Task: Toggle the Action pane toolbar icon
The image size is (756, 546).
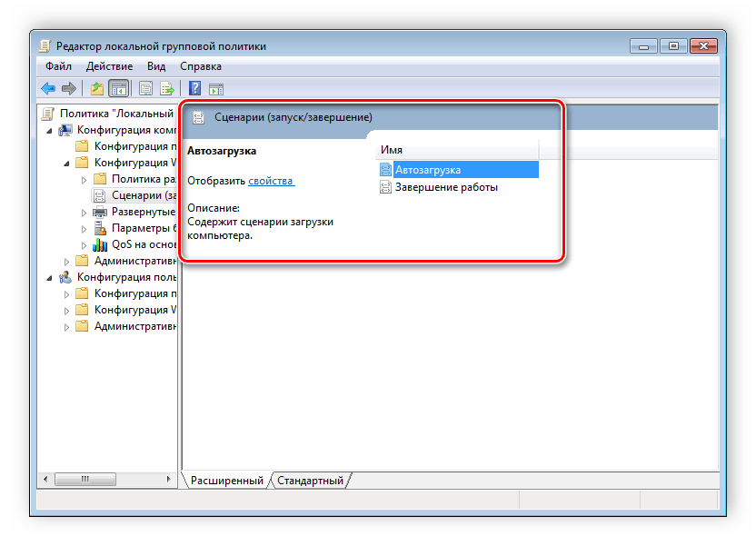Action: 216,89
